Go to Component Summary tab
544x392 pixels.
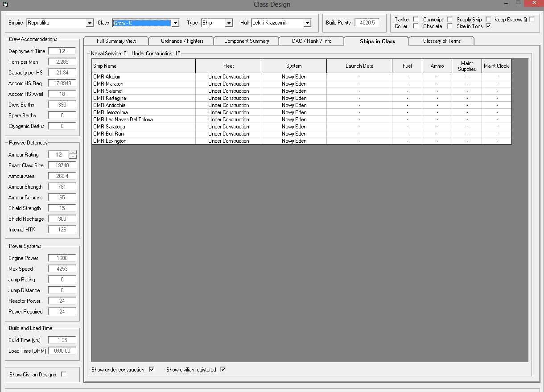(247, 41)
